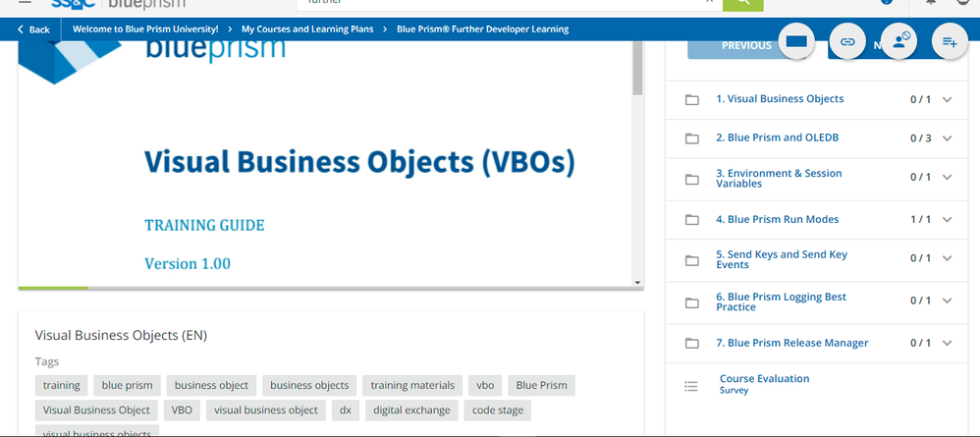Open My Courses and Learning Plans breadcrumb

coord(307,29)
